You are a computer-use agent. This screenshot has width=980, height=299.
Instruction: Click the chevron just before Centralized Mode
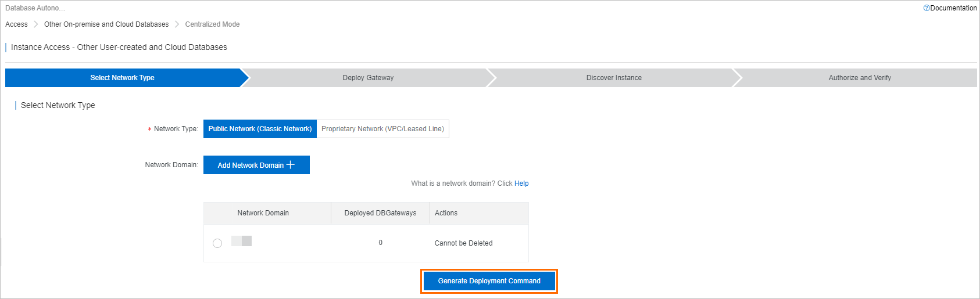(x=177, y=24)
